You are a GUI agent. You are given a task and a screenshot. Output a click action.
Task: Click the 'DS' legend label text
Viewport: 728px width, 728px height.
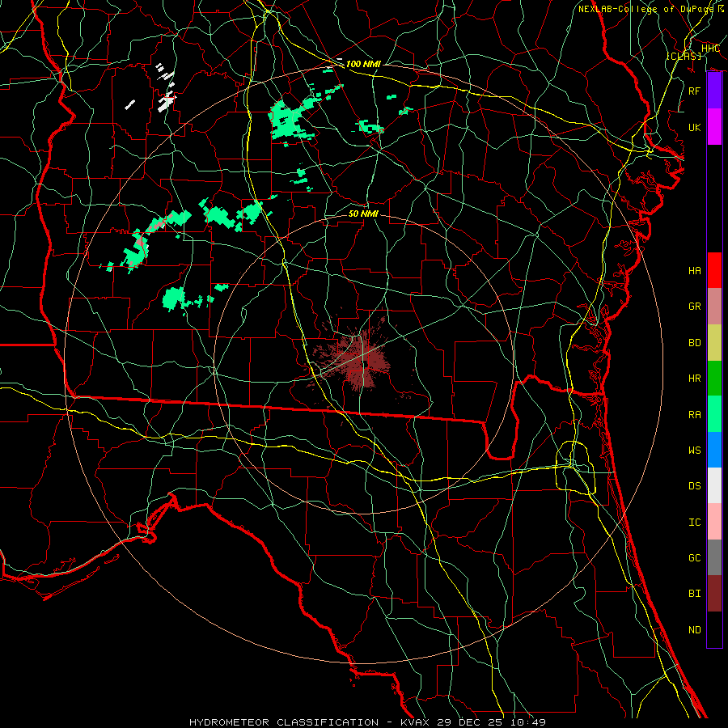(x=694, y=486)
